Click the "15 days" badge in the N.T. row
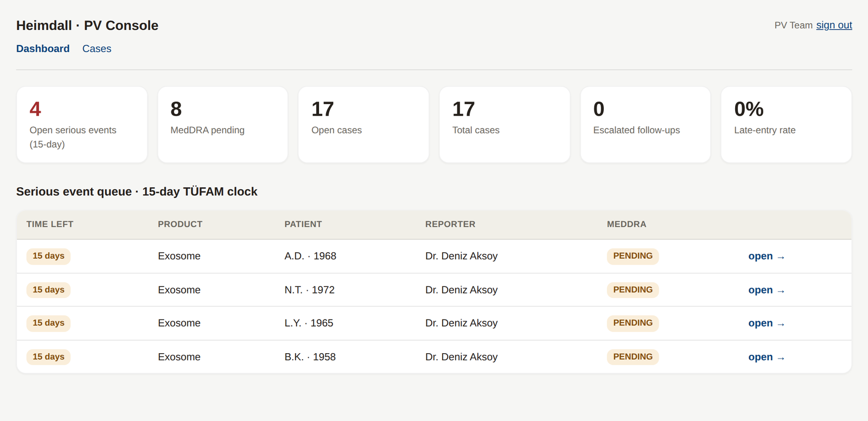This screenshot has height=421, width=868. pyautogui.click(x=48, y=290)
